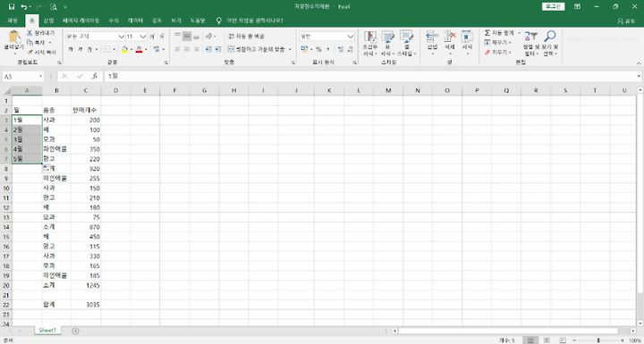Click 자동 줄 바꿈 (Wrap Text)
The width and height of the screenshot is (644, 344).
(x=247, y=36)
